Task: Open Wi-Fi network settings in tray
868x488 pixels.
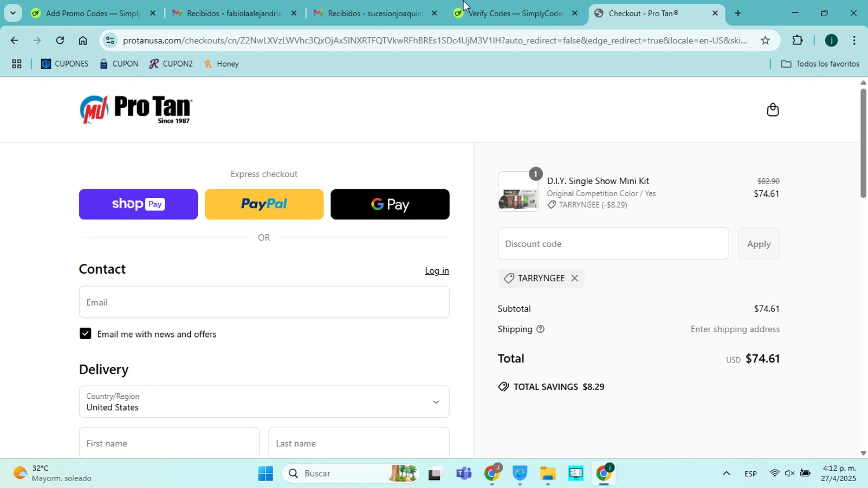Action: 774,474
